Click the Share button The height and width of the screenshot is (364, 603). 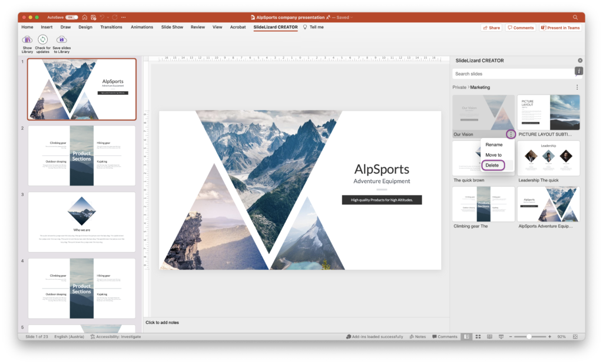coord(492,28)
